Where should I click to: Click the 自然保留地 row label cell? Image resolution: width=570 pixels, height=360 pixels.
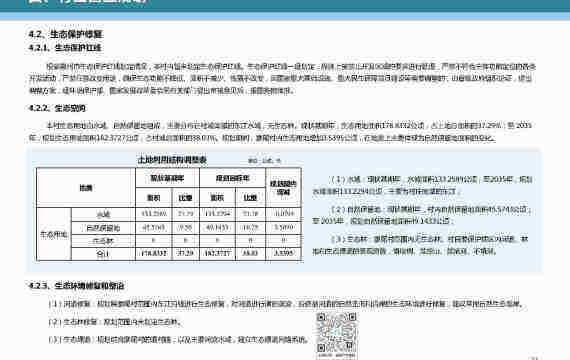[104, 228]
